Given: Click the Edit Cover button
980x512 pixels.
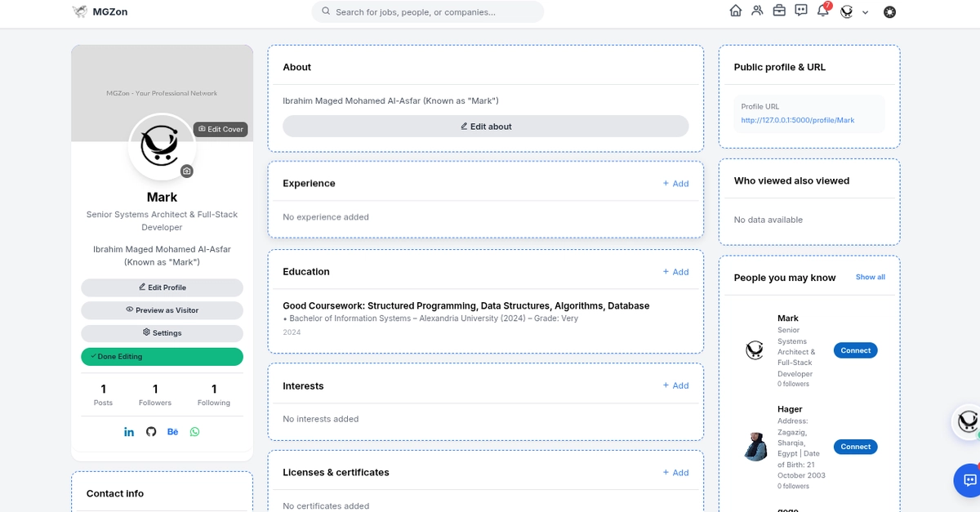Looking at the screenshot, I should click(220, 129).
